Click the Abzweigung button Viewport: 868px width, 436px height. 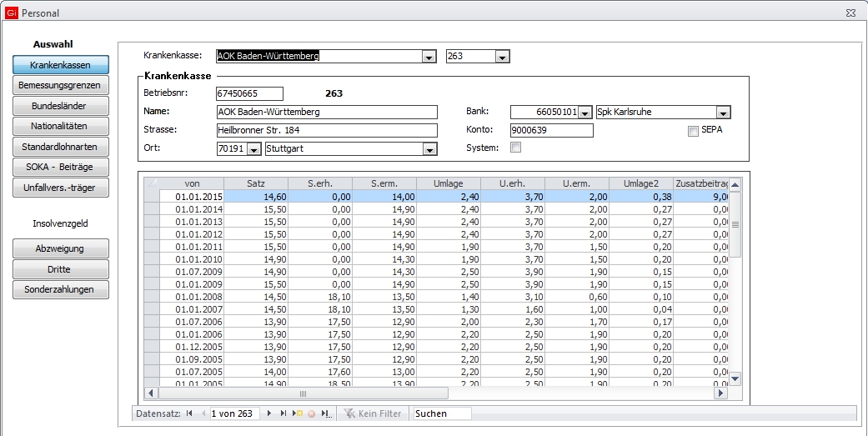(61, 248)
